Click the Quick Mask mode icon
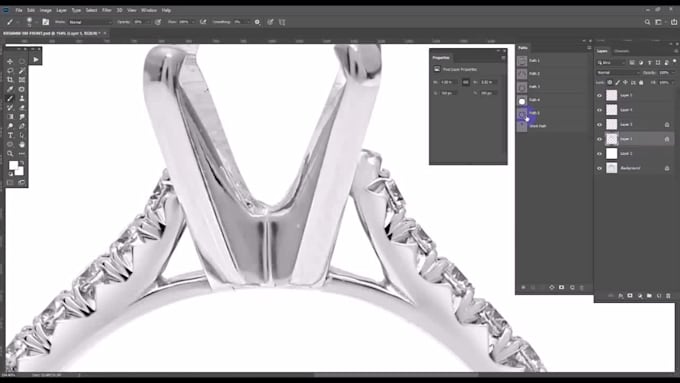Screen dimensions: 680x383 [10, 183]
